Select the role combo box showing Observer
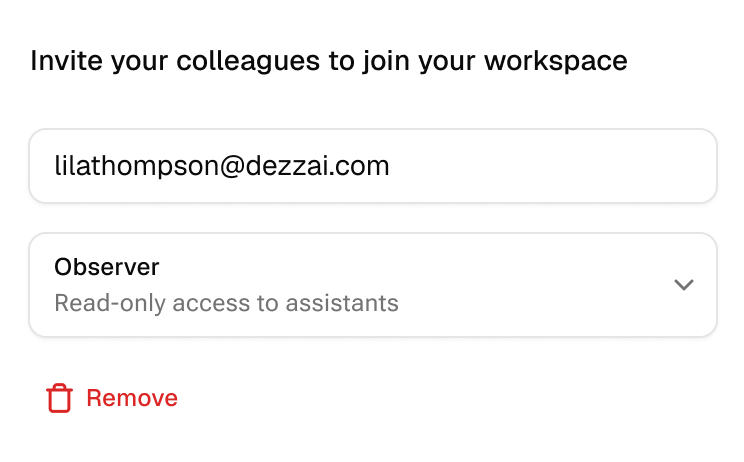The height and width of the screenshot is (462, 744). coord(372,285)
